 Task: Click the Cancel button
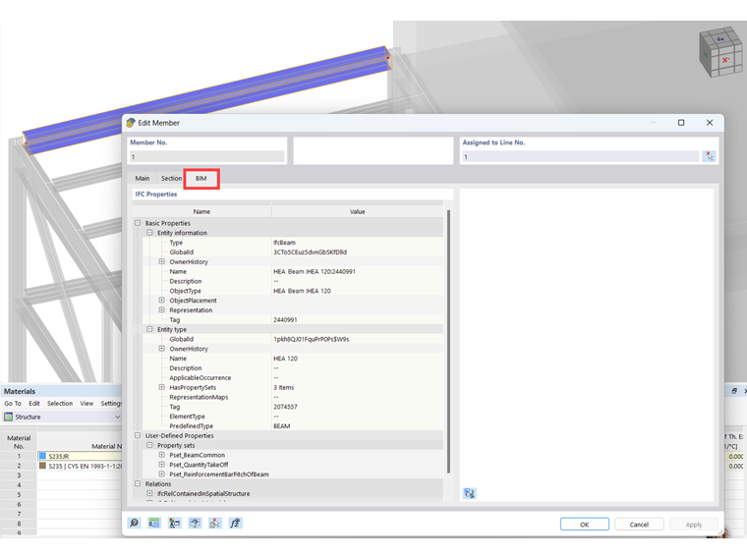[x=639, y=525]
